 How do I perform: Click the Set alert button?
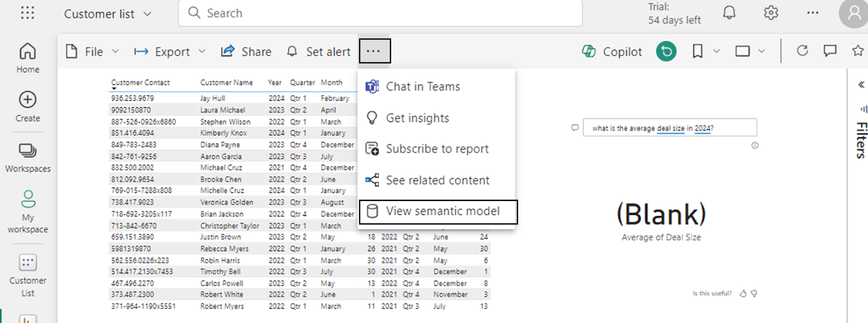tap(319, 51)
